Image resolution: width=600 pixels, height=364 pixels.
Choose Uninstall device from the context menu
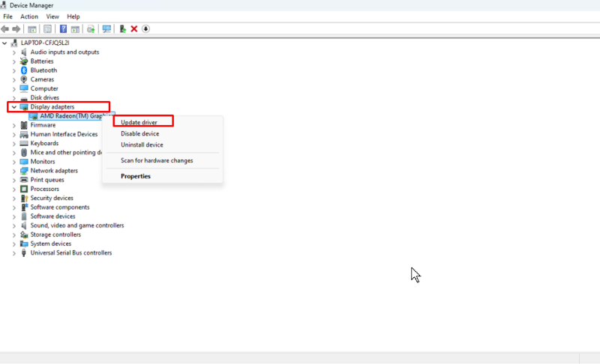[142, 145]
